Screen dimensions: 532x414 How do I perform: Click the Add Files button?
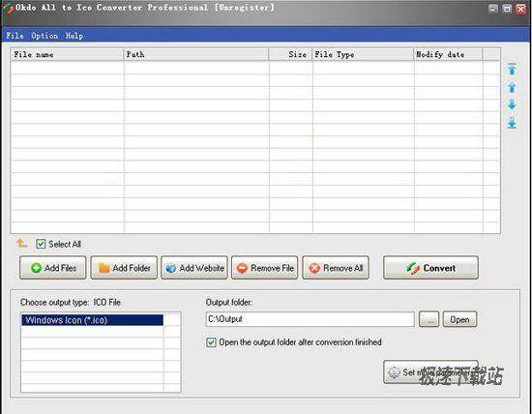[x=53, y=268]
